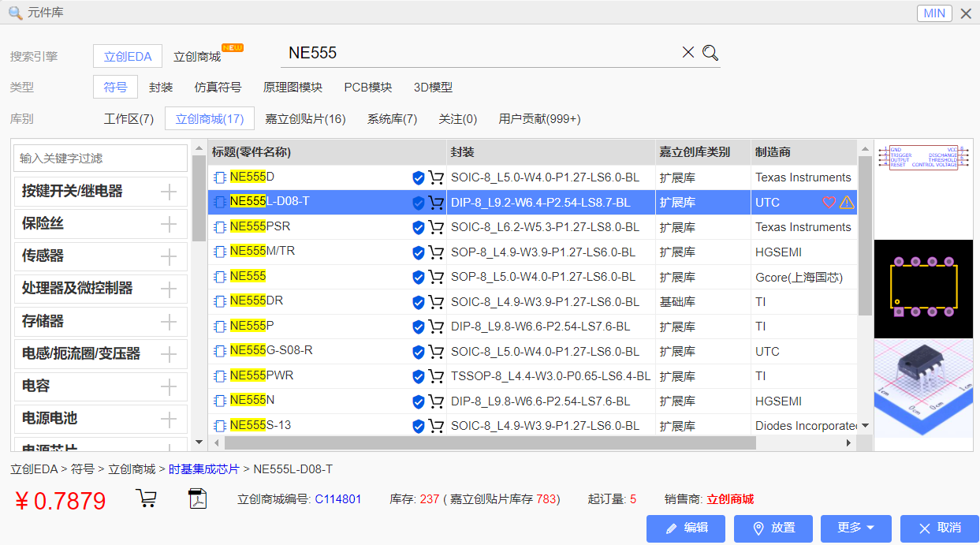Switch to 关注(0) library
This screenshot has height=545, width=980.
click(x=458, y=119)
